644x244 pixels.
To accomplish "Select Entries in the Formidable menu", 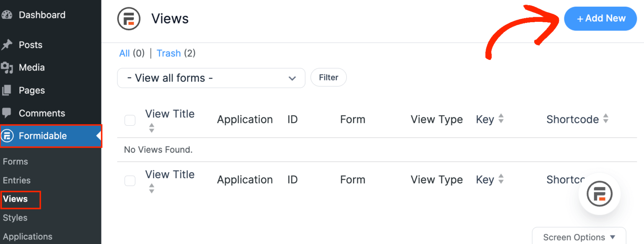I will 17,180.
